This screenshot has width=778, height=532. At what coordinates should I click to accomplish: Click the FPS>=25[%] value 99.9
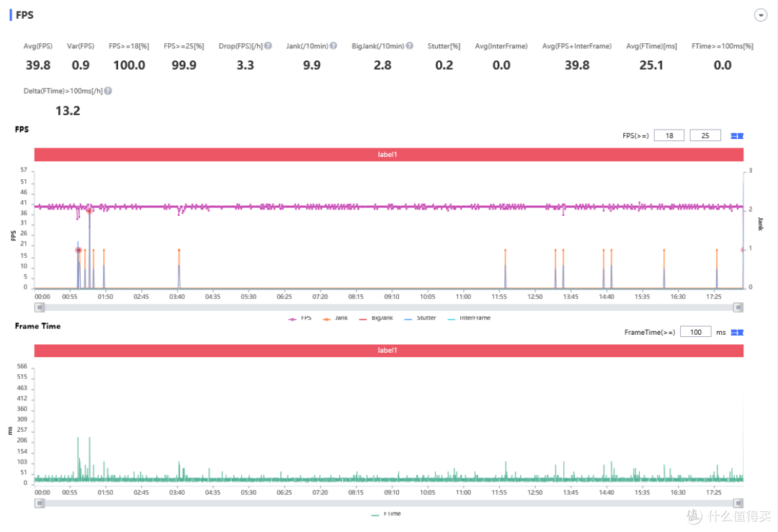[184, 66]
